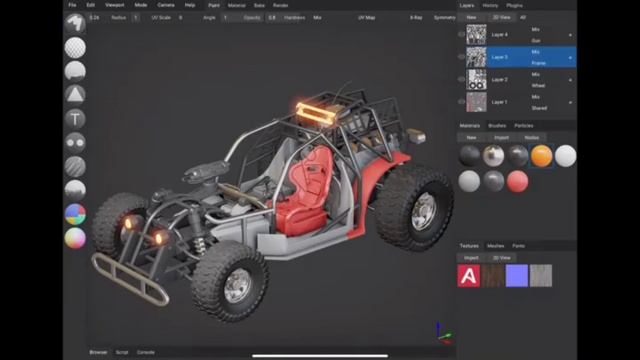Select the color Picker tool

click(x=75, y=238)
